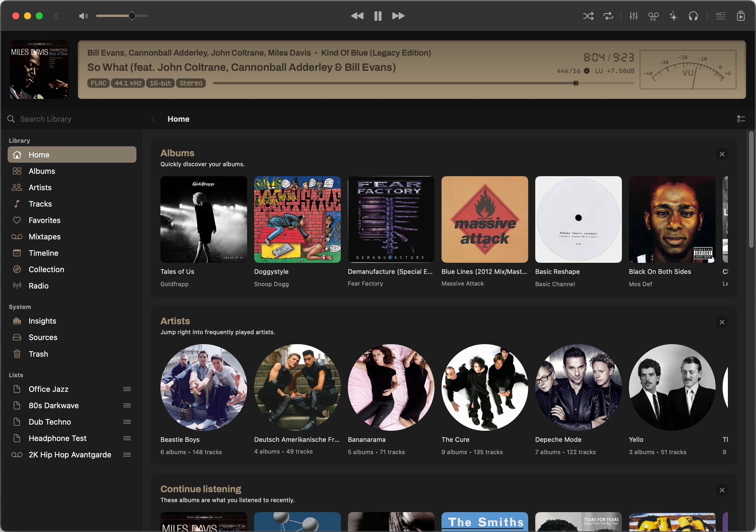The width and height of the screenshot is (756, 532).
Task: Open the Demanufacture album cover
Action: pos(391,219)
